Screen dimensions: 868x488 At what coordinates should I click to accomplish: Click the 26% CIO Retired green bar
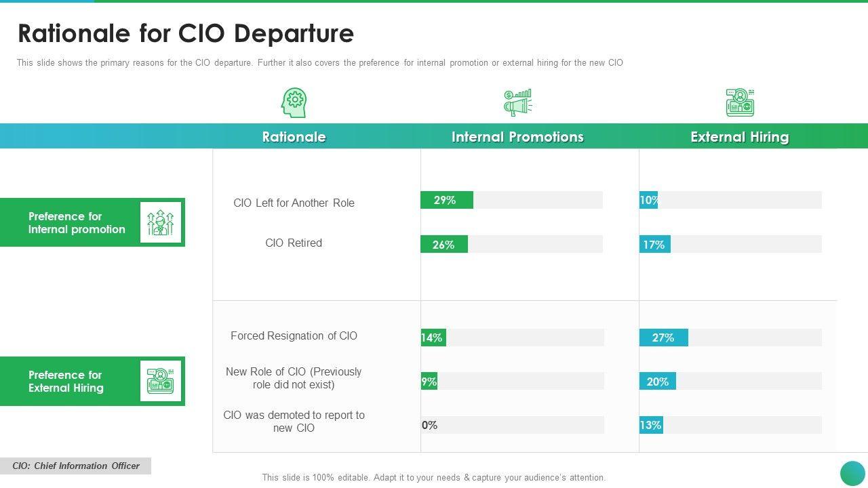tap(443, 245)
